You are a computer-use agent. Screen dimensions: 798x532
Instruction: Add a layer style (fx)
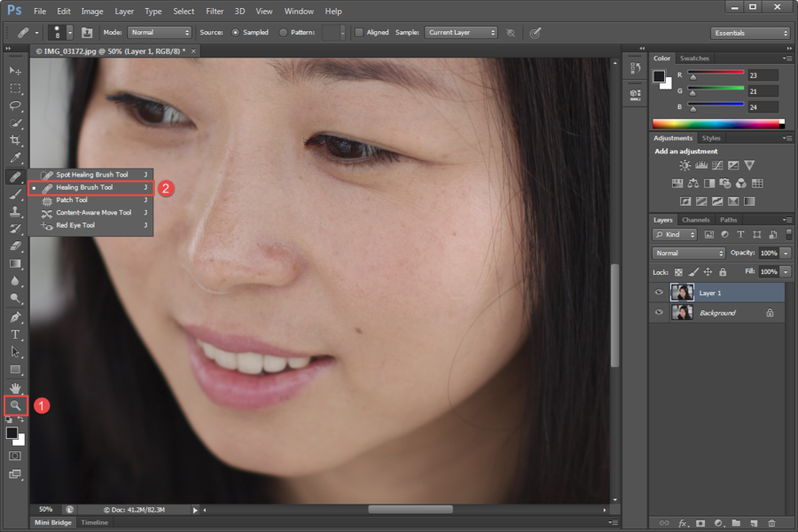pyautogui.click(x=683, y=523)
